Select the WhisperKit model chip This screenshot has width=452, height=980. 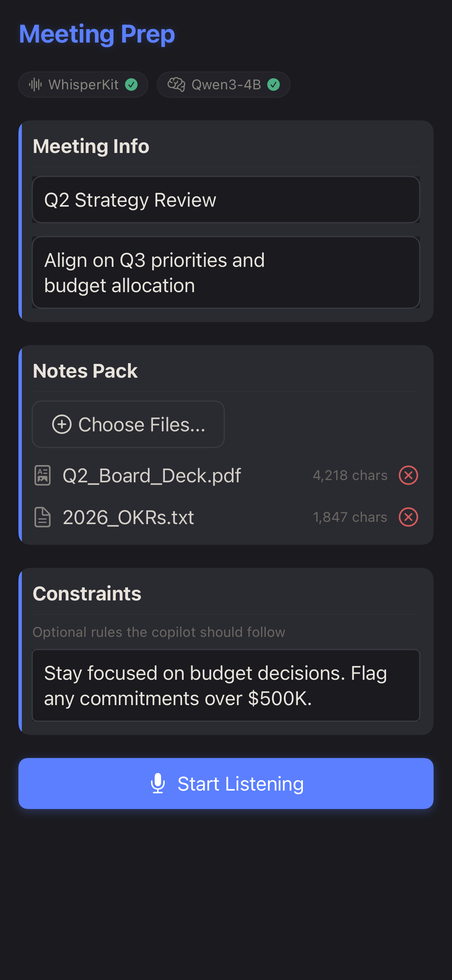pos(83,85)
